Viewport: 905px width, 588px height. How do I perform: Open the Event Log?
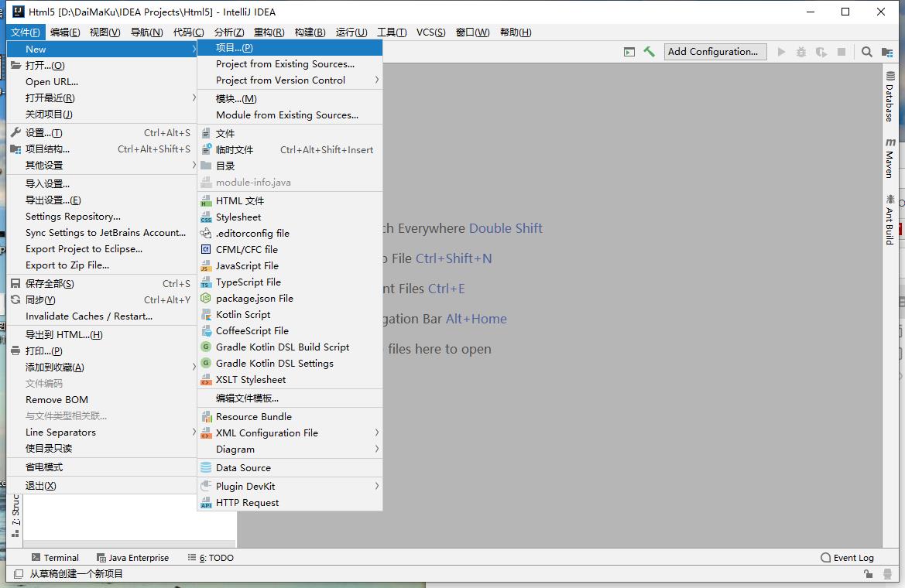pos(847,557)
